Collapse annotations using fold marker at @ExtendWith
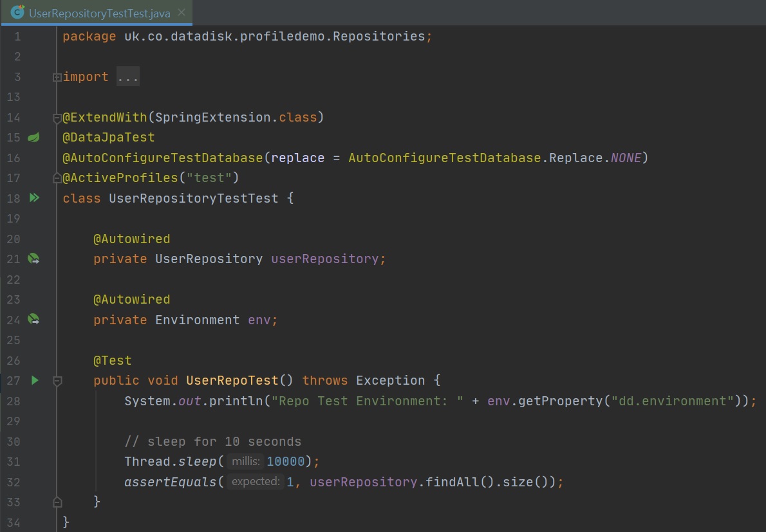 point(57,118)
